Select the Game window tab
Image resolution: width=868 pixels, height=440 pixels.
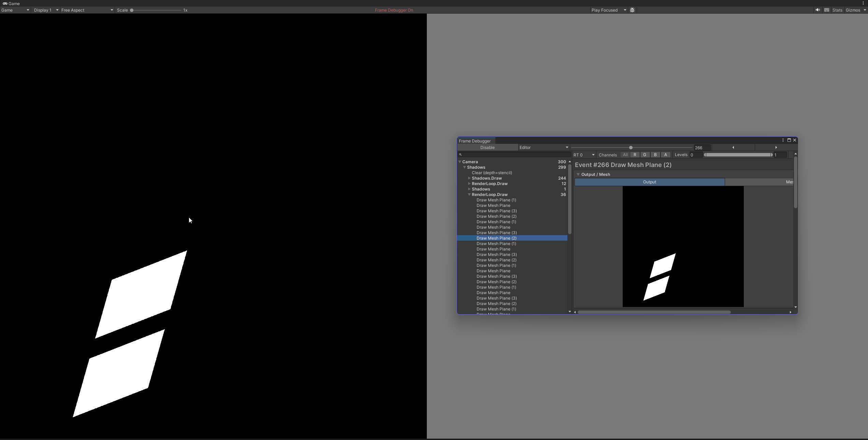tap(11, 3)
